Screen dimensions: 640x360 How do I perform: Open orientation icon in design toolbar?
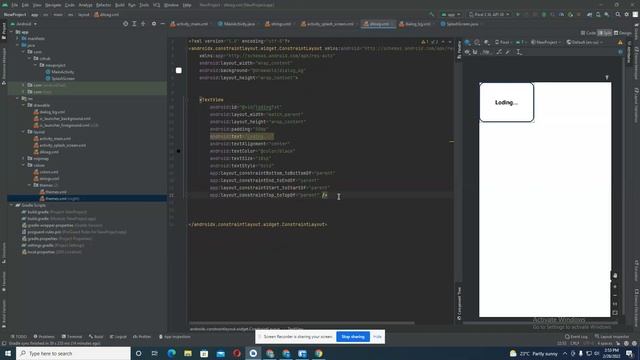477,42
